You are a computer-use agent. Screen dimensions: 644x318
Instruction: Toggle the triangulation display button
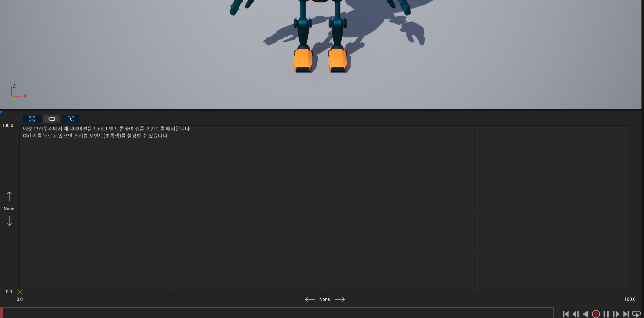32,119
